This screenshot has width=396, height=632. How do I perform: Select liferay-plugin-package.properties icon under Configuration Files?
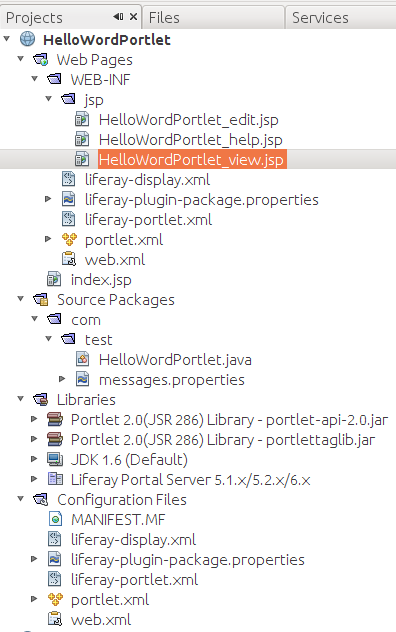pos(55,559)
